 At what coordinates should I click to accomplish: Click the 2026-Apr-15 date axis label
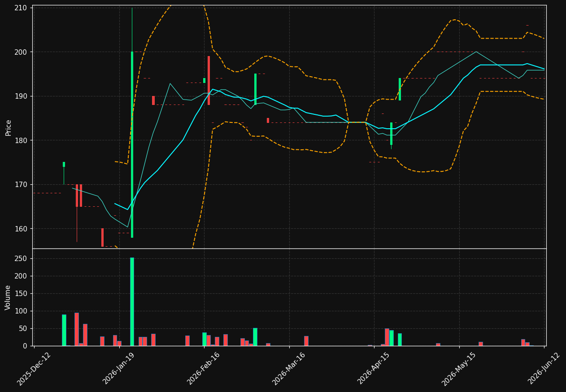pyautogui.click(x=374, y=368)
